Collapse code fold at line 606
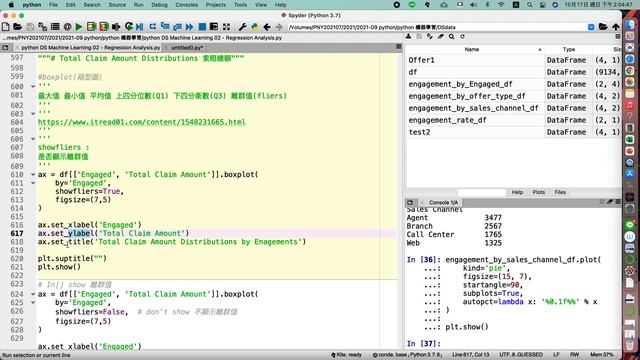Screen dimensions: 640x360 [x=33, y=139]
